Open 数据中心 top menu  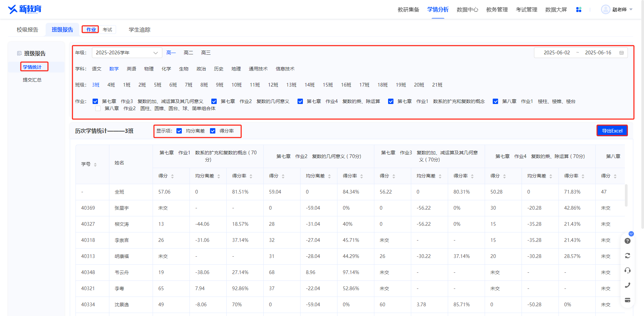coord(468,10)
